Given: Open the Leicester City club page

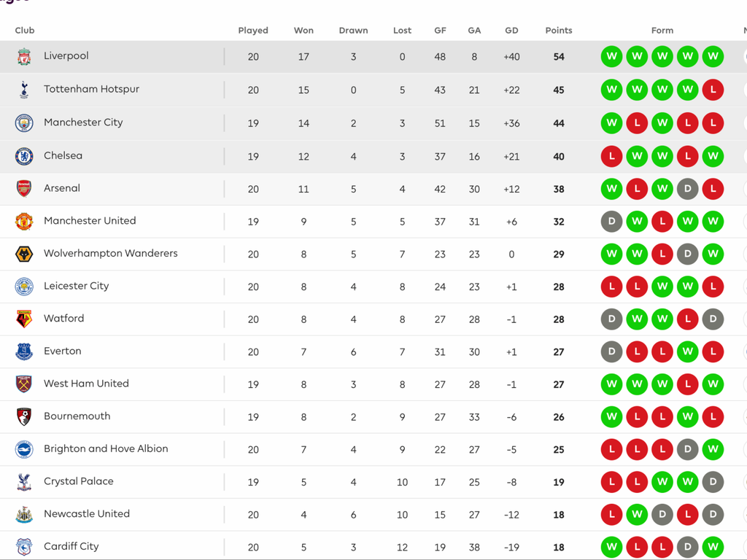Looking at the screenshot, I should (76, 286).
